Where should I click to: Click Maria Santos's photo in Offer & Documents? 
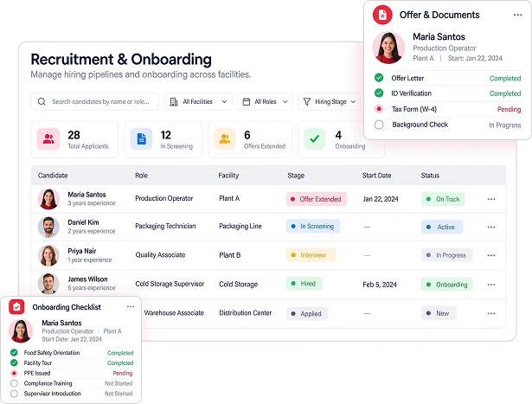[x=388, y=48]
